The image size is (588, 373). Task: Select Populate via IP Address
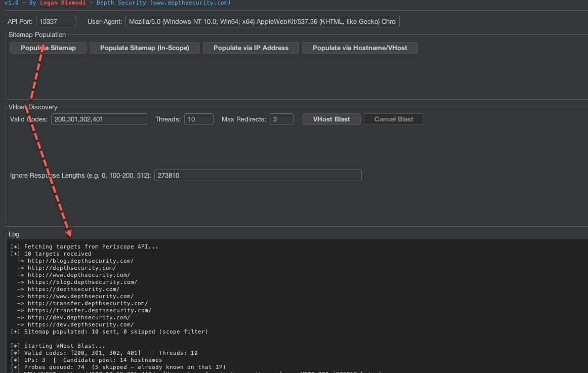[x=250, y=48]
